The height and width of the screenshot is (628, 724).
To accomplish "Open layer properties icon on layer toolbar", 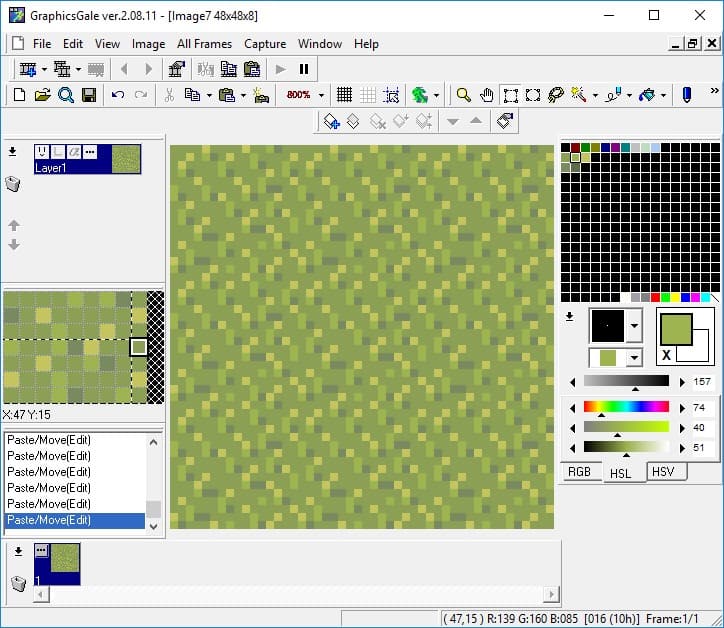I will pyautogui.click(x=505, y=121).
